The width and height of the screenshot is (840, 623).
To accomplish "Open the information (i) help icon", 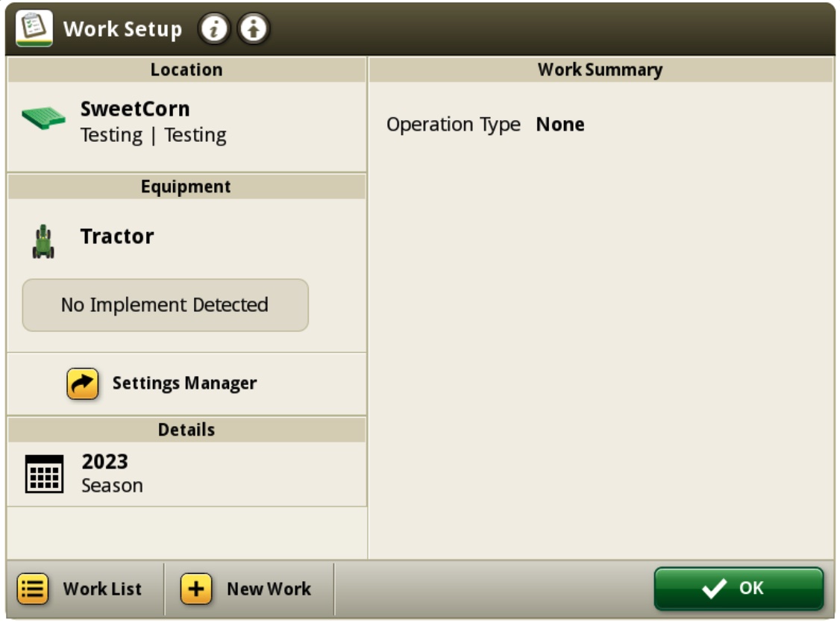I will pos(214,28).
